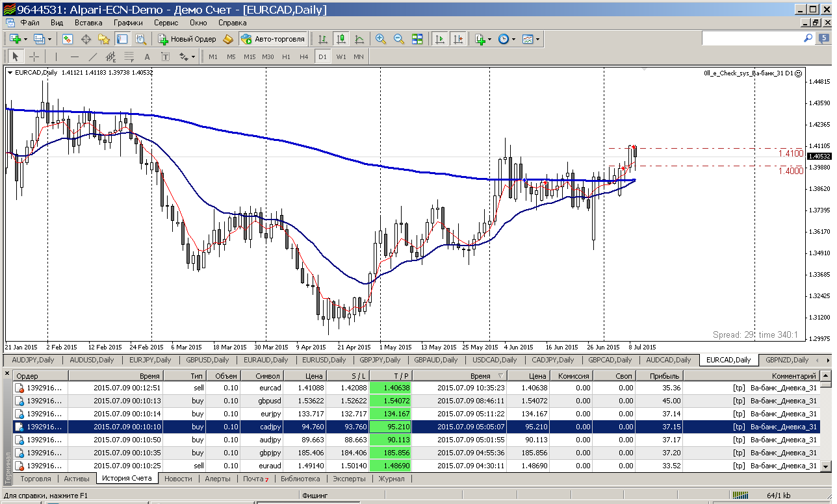Toggle the Market Watch window icon
The image size is (837, 504).
(68, 39)
